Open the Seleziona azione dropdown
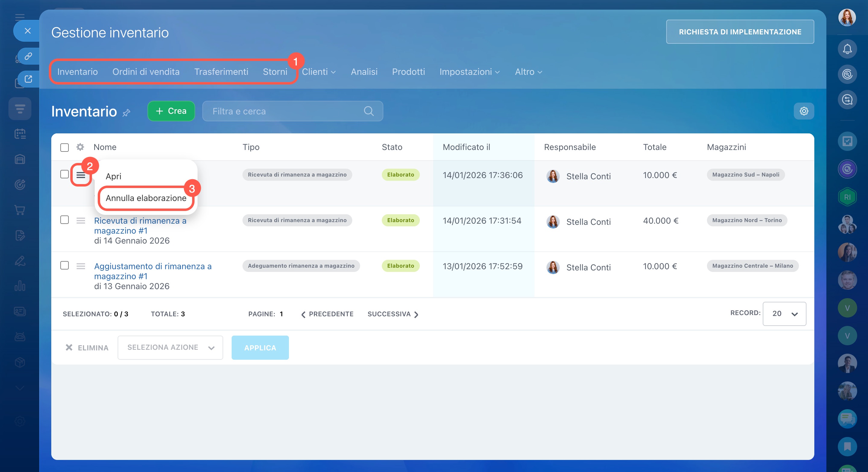Screen dimensions: 868x472 [x=170, y=347]
